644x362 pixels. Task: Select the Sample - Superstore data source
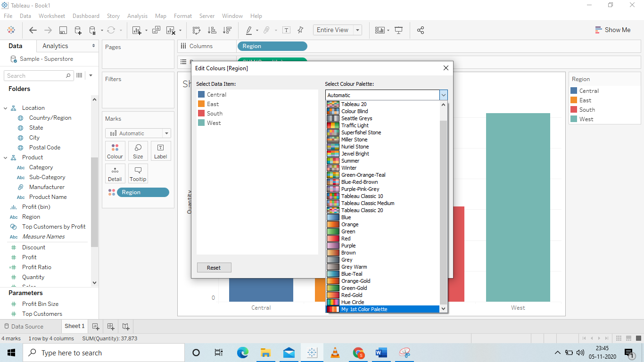click(x=46, y=59)
